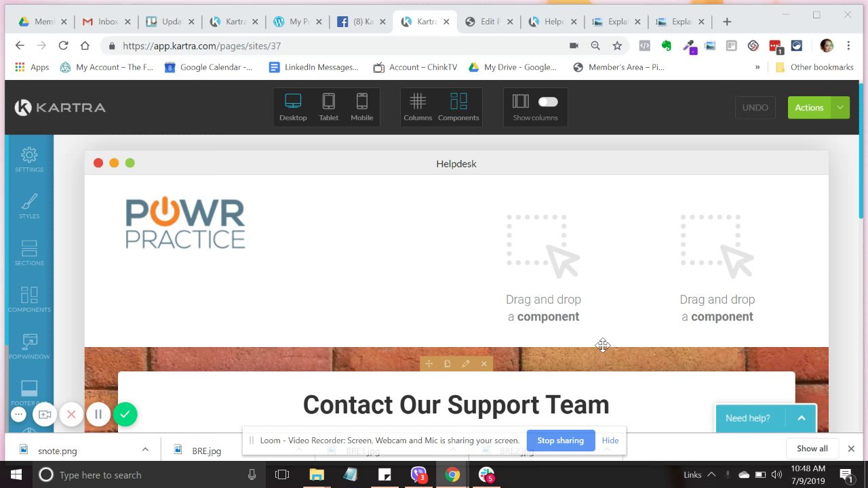868x488 pixels.
Task: Click the green Actions button
Action: (809, 108)
